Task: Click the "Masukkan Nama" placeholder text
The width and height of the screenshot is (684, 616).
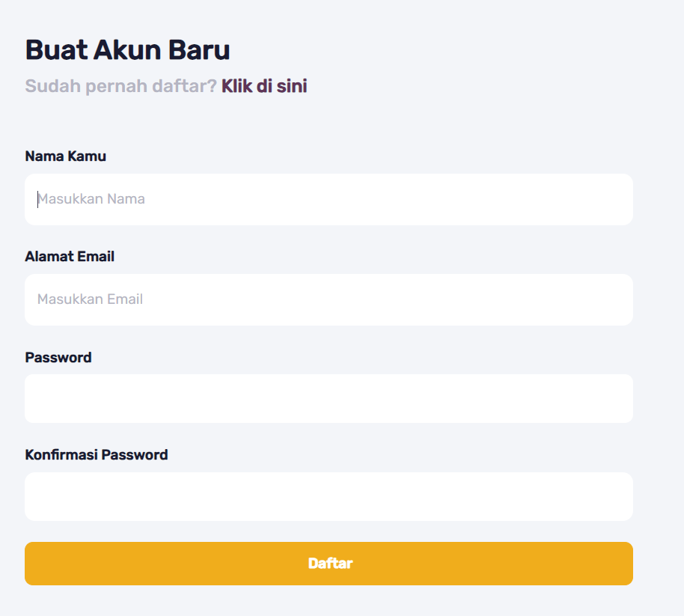Action: (91, 199)
